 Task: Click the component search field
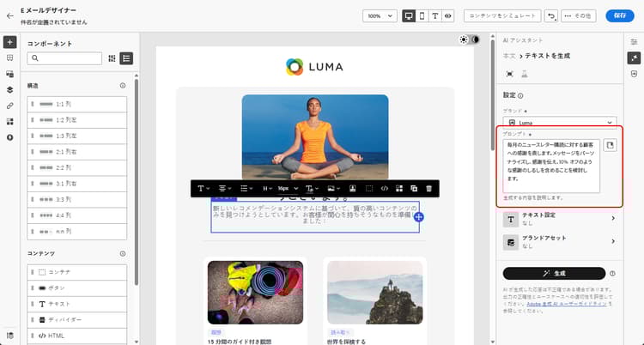[64, 58]
